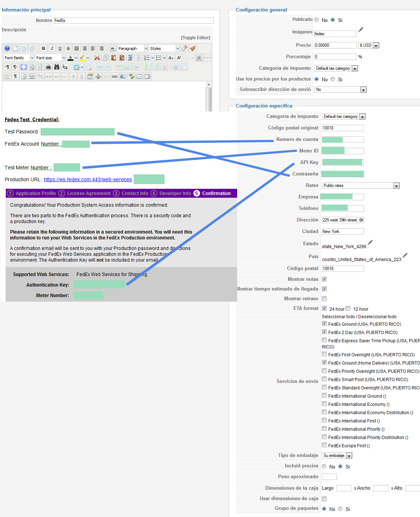Click the paste as plain text icon
Screen dimensions: 420x517
(122, 58)
